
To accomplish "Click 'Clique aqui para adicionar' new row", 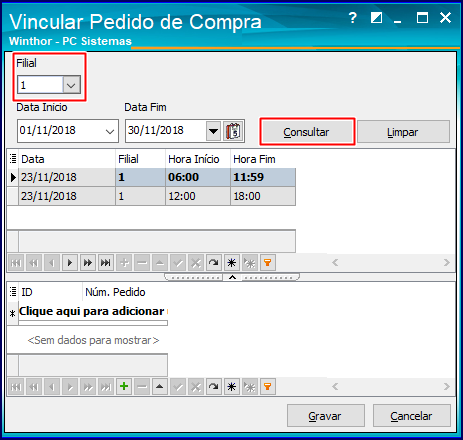I will click(93, 311).
